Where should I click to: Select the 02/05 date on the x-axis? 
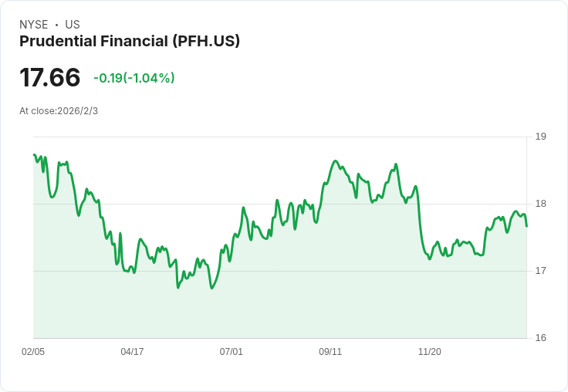click(33, 352)
